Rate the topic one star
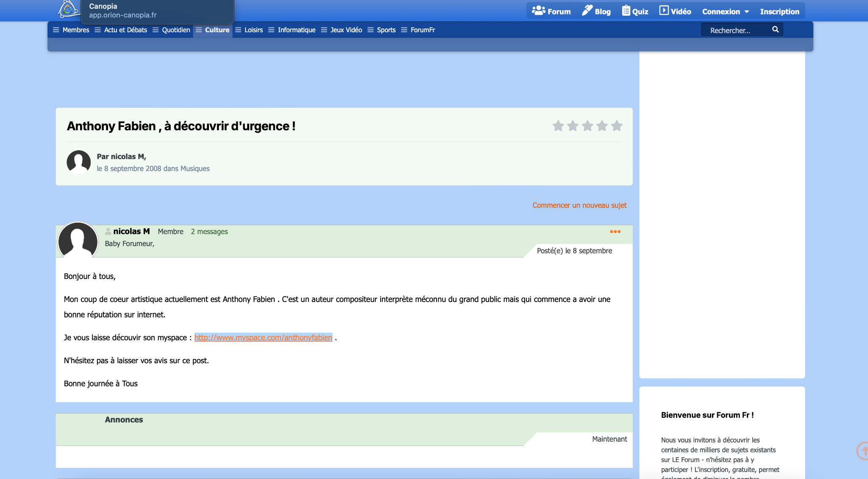868x479 pixels. tap(558, 126)
